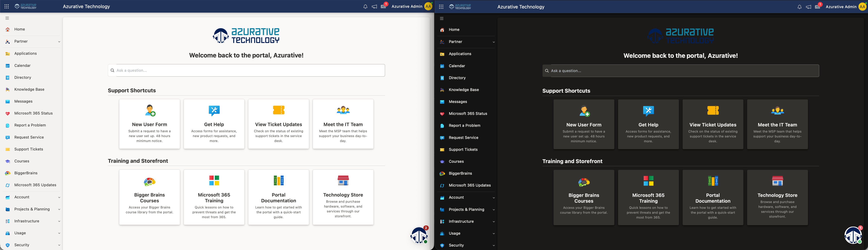Screen dimensions: 868x250
Task: Click the notification bell in light-theme window
Action: tap(365, 6)
